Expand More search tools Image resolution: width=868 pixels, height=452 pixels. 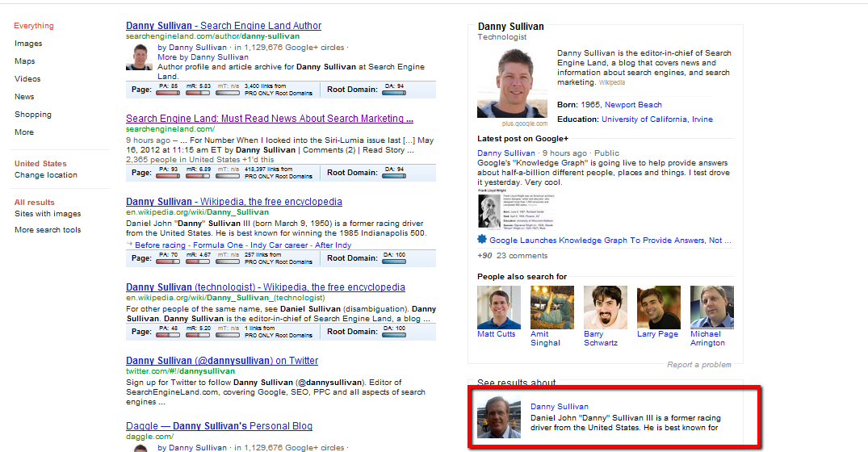pyautogui.click(x=48, y=229)
